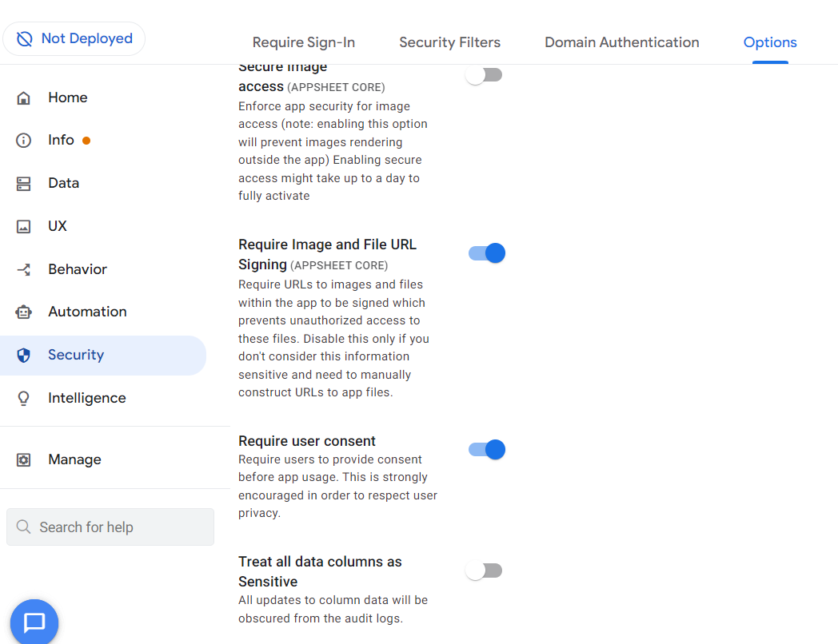
Task: Turn off Require user consent switch
Action: tap(487, 450)
